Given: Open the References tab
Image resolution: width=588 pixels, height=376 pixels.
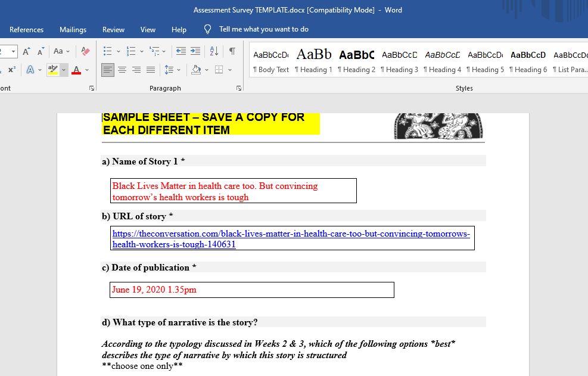Looking at the screenshot, I should click(26, 30).
